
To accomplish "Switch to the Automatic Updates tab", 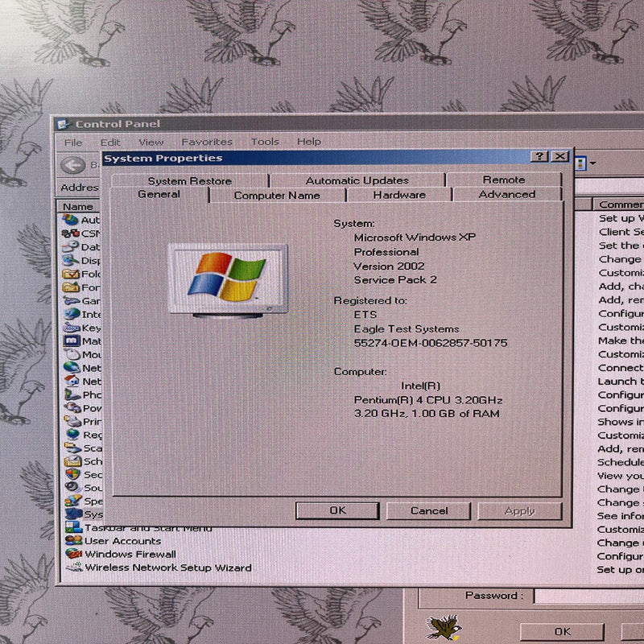I will coord(357,180).
